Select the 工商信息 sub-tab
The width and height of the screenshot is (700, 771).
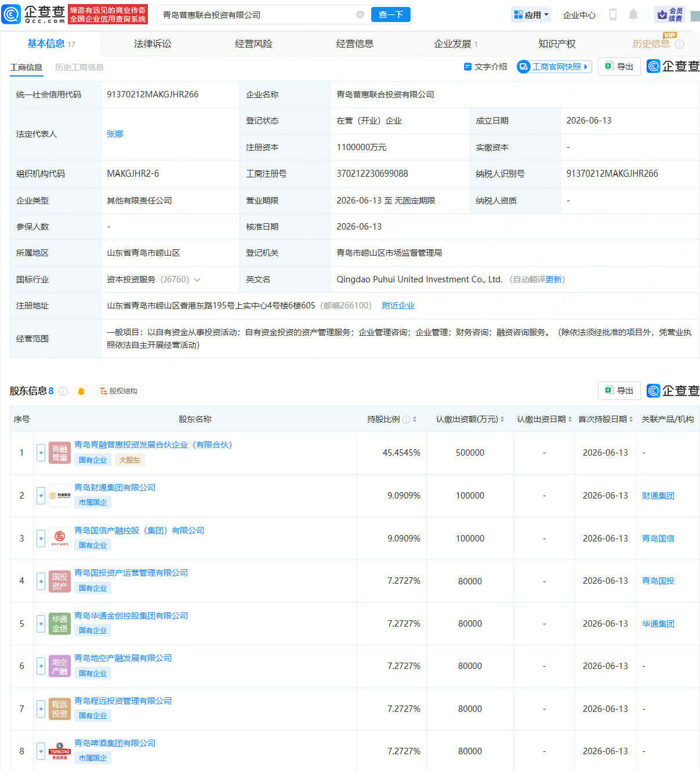pos(26,67)
